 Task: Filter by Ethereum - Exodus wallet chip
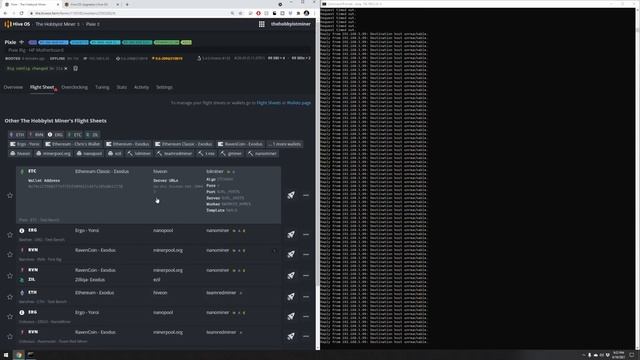click(128, 144)
